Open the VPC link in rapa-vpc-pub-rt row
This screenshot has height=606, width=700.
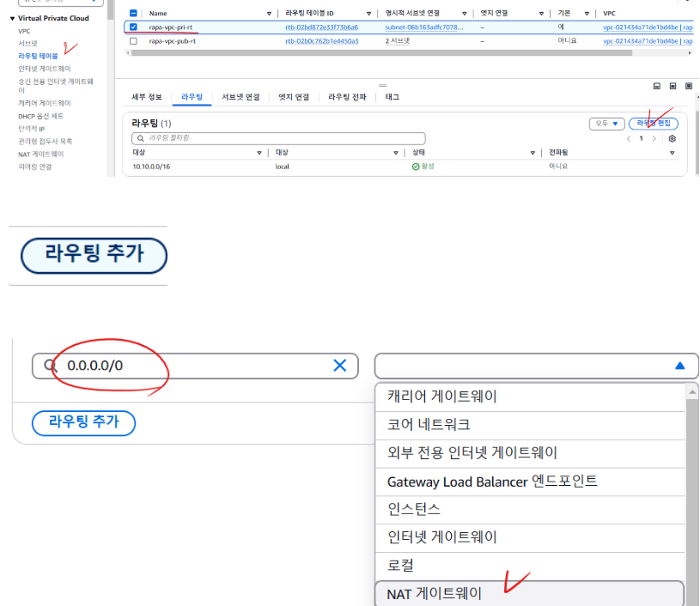648,41
